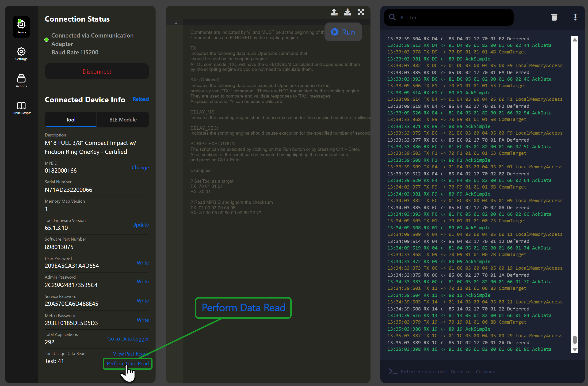Select Metco password 293EF0185DE5D5D3
The image size is (588, 386).
coord(71,323)
